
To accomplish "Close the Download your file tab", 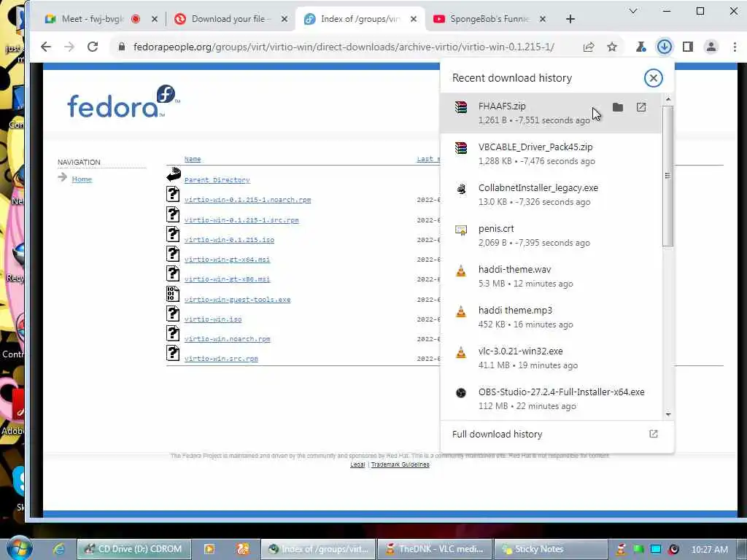I will point(285,19).
